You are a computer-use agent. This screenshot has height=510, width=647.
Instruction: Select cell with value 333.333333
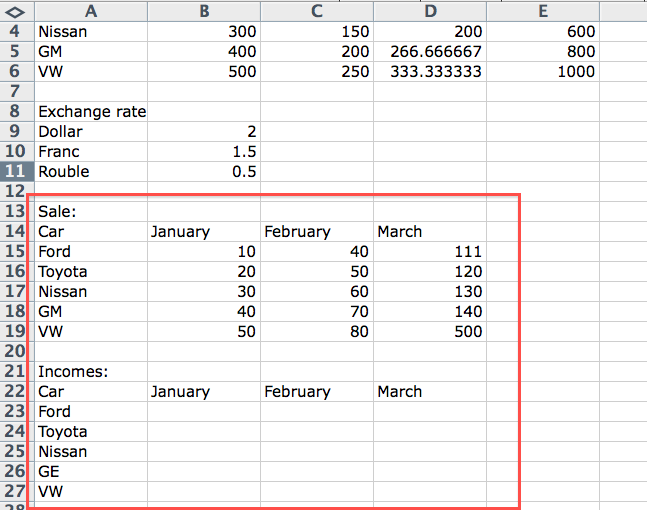[x=430, y=71]
